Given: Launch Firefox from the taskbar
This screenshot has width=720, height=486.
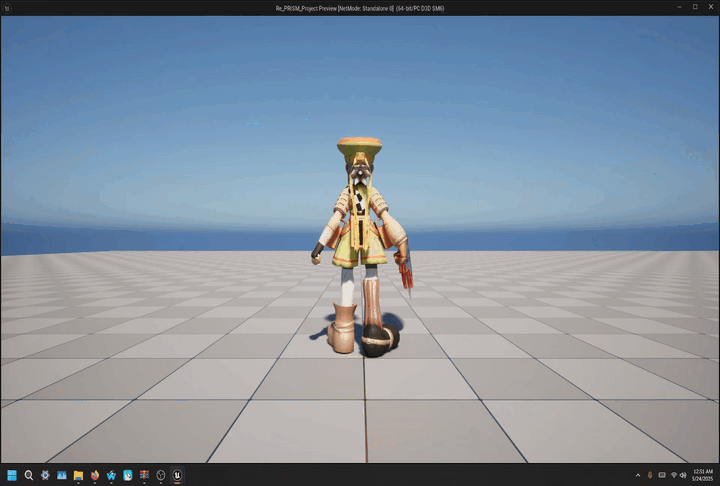Looking at the screenshot, I should pyautogui.click(x=95, y=475).
